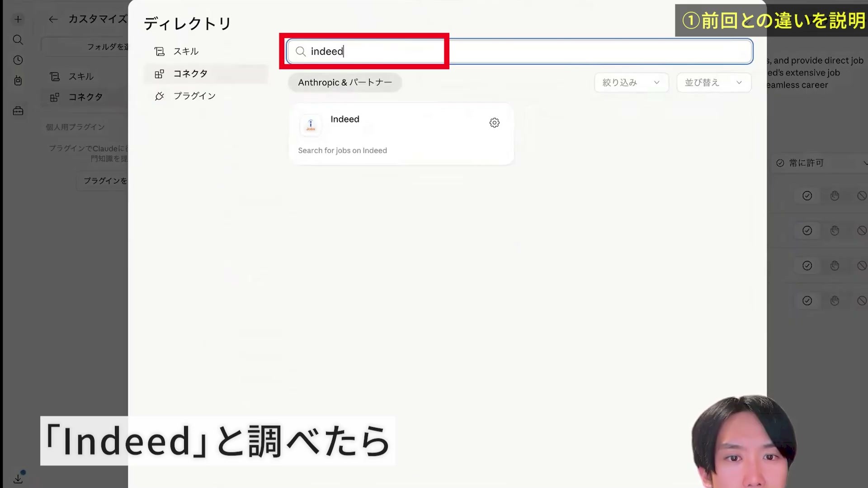This screenshot has height=488, width=868.
Task: Select スキル in the directory sidebar
Action: click(x=206, y=52)
